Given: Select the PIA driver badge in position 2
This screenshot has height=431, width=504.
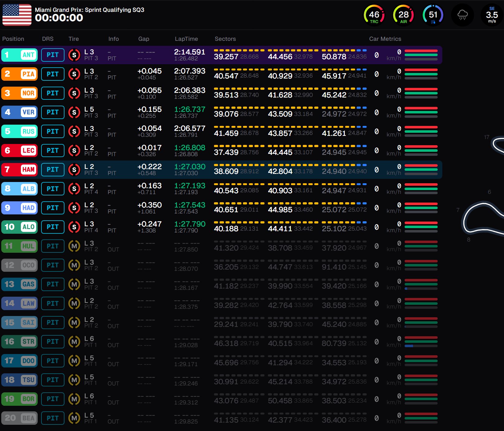Looking at the screenshot, I should (19, 74).
